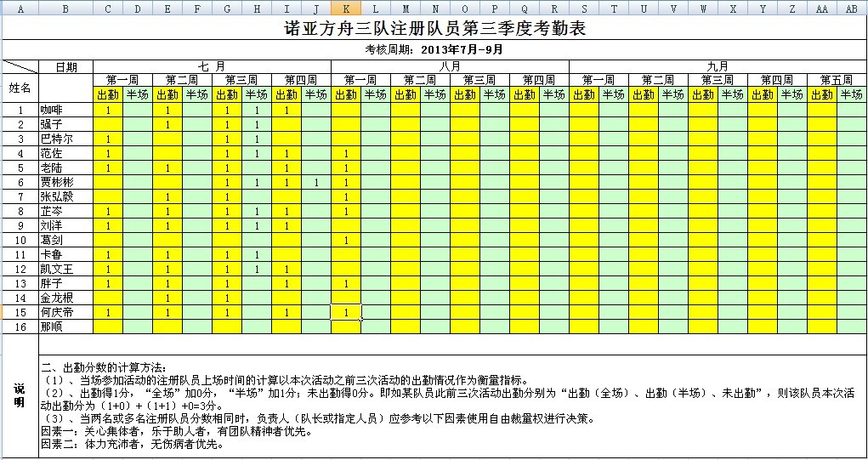Select the name cell 金龙根
The height and width of the screenshot is (460, 868).
(x=65, y=298)
